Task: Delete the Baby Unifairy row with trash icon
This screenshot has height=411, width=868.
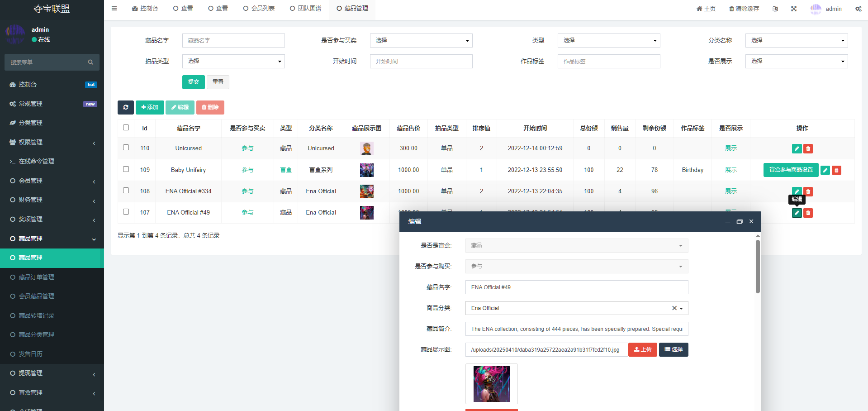Action: pos(836,170)
